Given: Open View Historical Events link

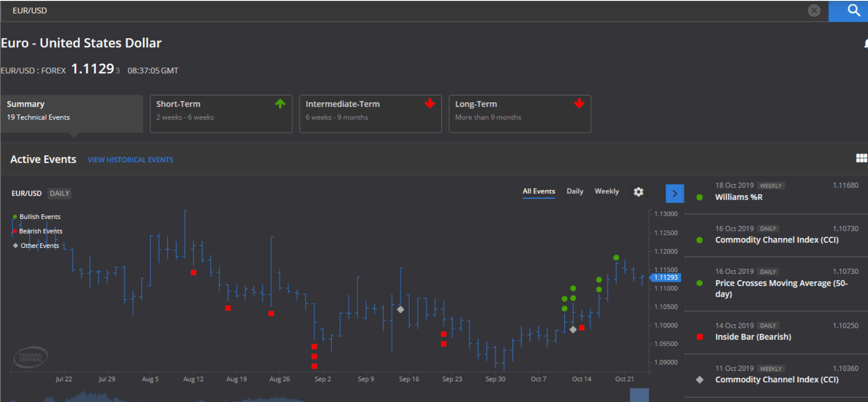Looking at the screenshot, I should tap(130, 160).
